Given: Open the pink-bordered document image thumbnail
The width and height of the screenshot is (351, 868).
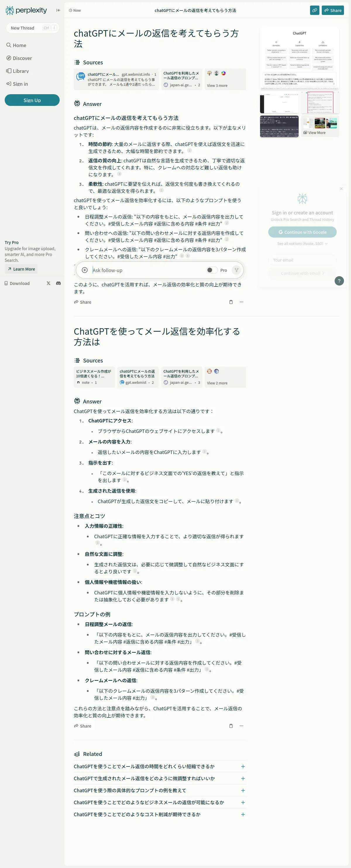Looking at the screenshot, I should [320, 102].
